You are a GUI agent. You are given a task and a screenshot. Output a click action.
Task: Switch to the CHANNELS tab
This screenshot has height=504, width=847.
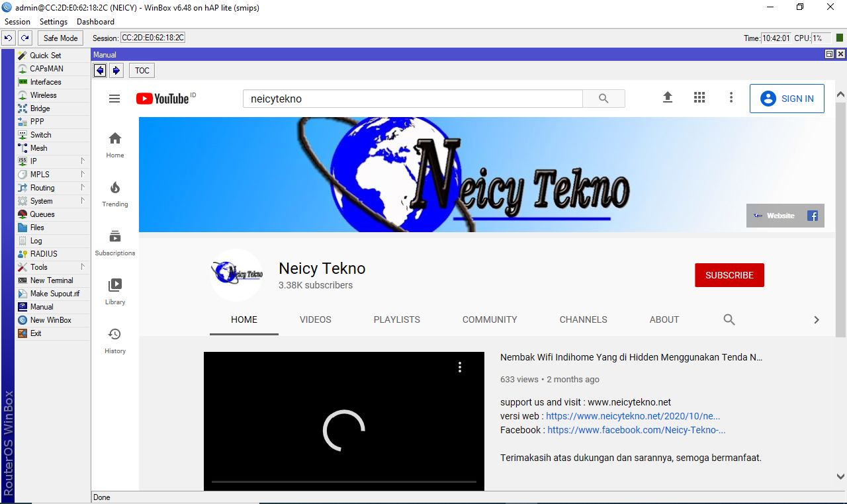[584, 319]
